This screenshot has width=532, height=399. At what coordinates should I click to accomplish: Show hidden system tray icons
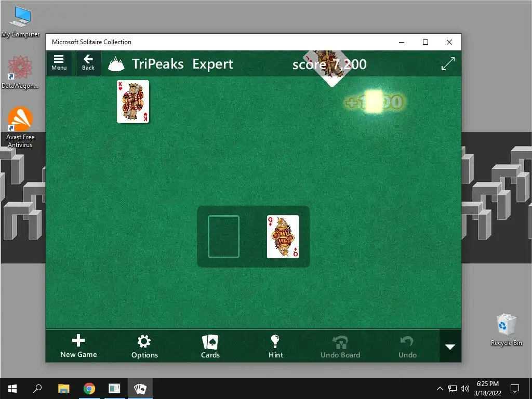440,389
